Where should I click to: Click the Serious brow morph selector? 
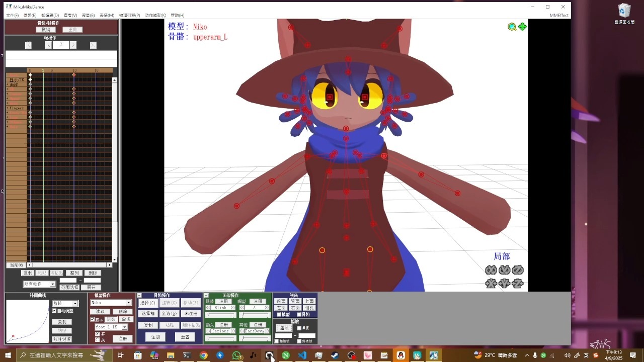(x=220, y=331)
